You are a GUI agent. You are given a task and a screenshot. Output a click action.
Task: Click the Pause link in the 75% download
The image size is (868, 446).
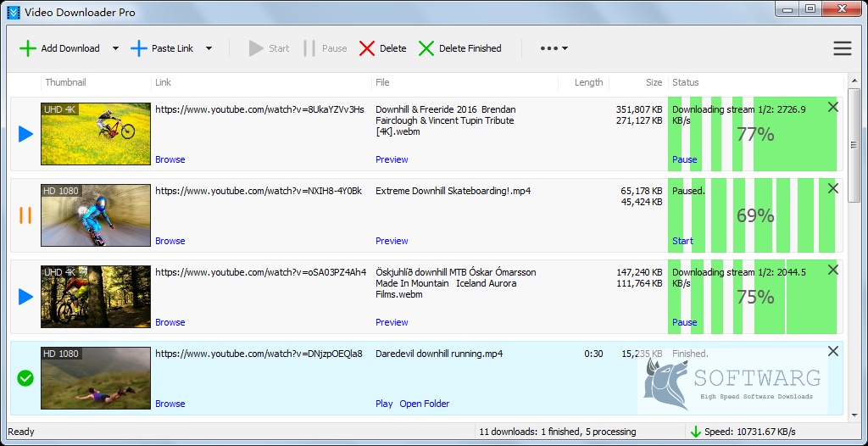(x=684, y=322)
